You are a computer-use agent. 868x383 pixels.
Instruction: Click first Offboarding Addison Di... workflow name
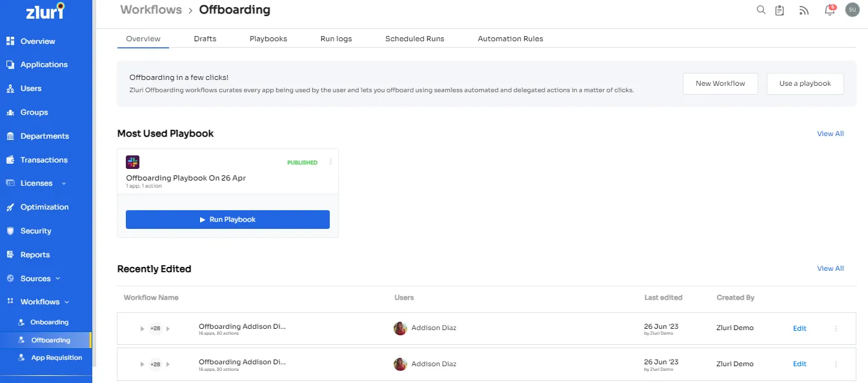(242, 326)
